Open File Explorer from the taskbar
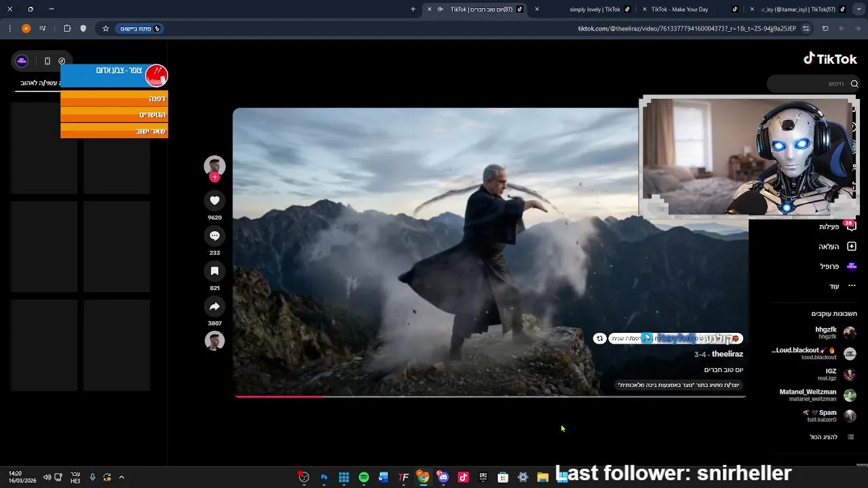This screenshot has height=488, width=868. coord(542,477)
